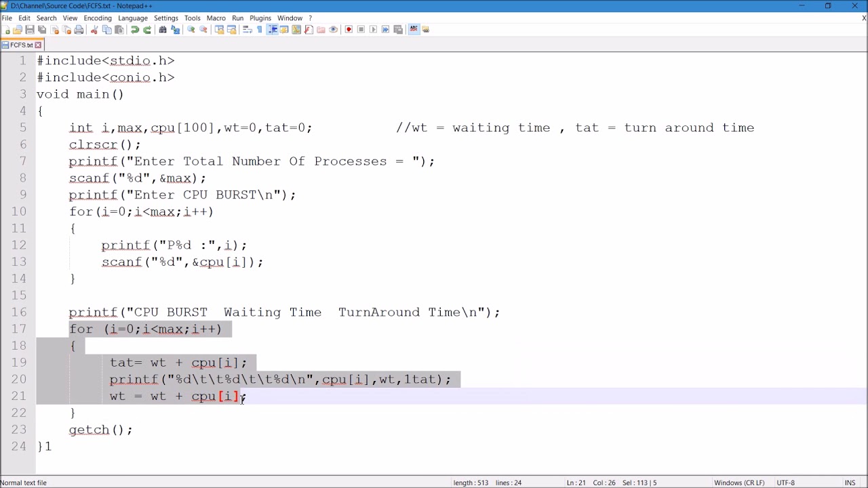This screenshot has width=868, height=488.
Task: Toggle Word Wrap in the toolbar
Action: click(x=247, y=29)
